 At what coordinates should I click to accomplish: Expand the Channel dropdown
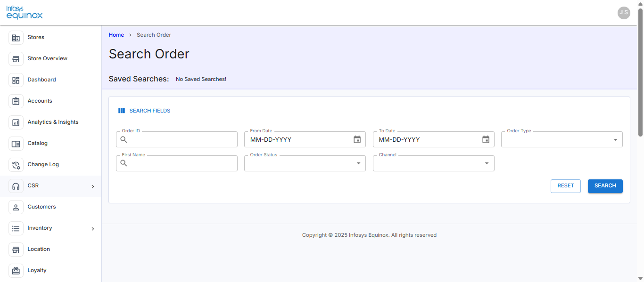pyautogui.click(x=434, y=163)
